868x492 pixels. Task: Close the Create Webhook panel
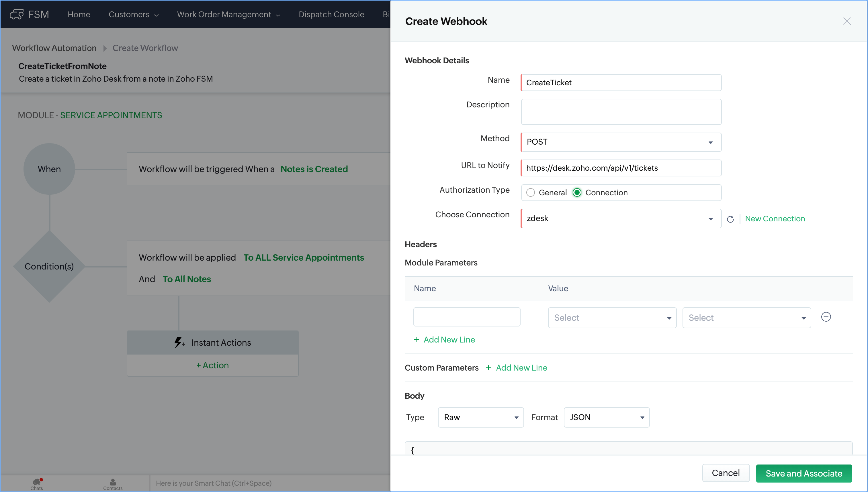point(847,21)
